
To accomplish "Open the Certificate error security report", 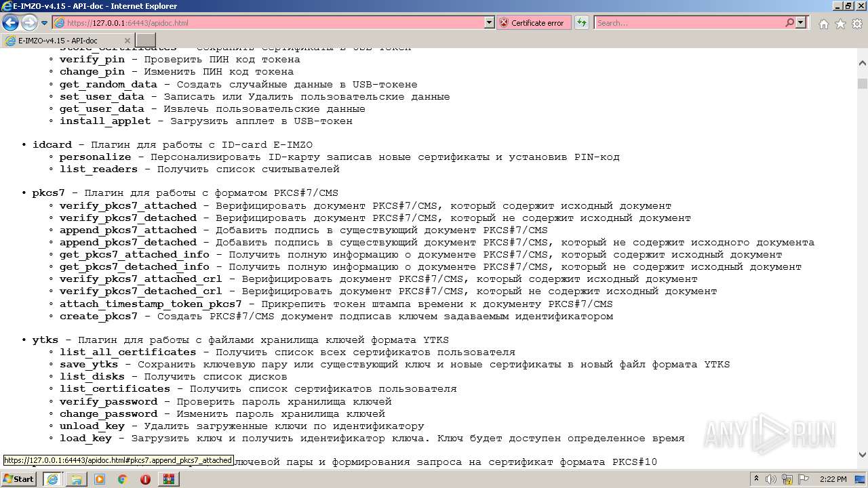I will pos(532,23).
